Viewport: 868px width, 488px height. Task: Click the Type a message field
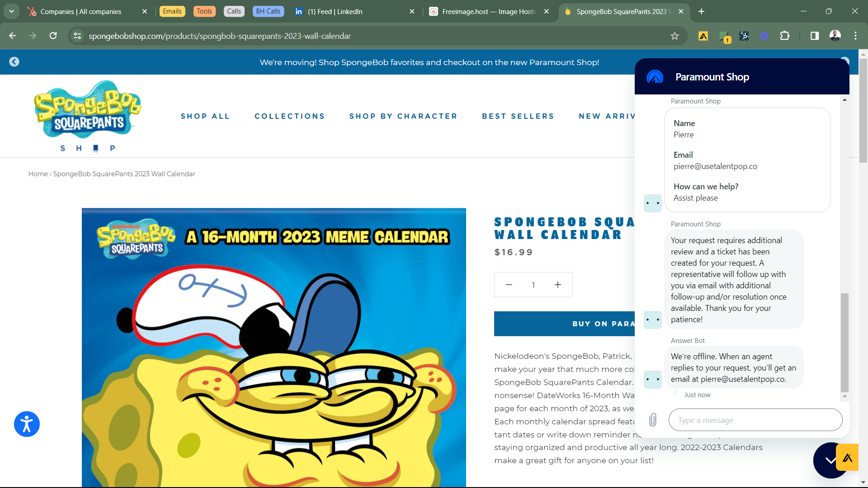(755, 420)
